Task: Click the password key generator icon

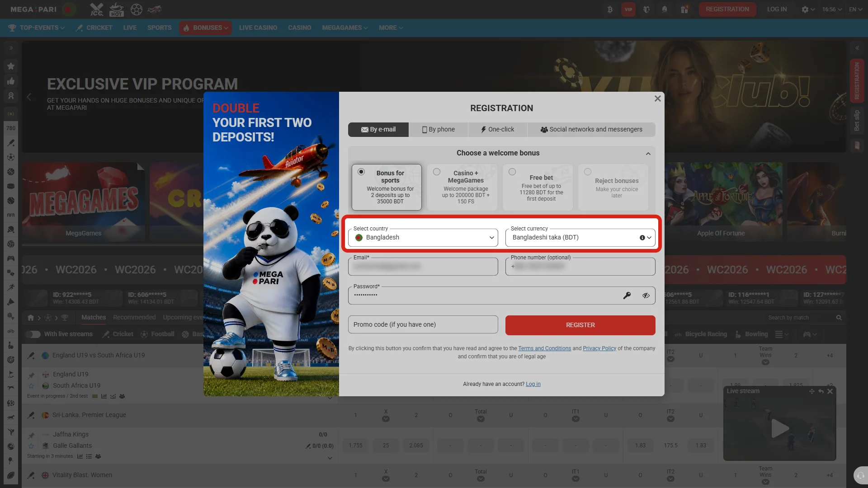Action: click(x=627, y=296)
